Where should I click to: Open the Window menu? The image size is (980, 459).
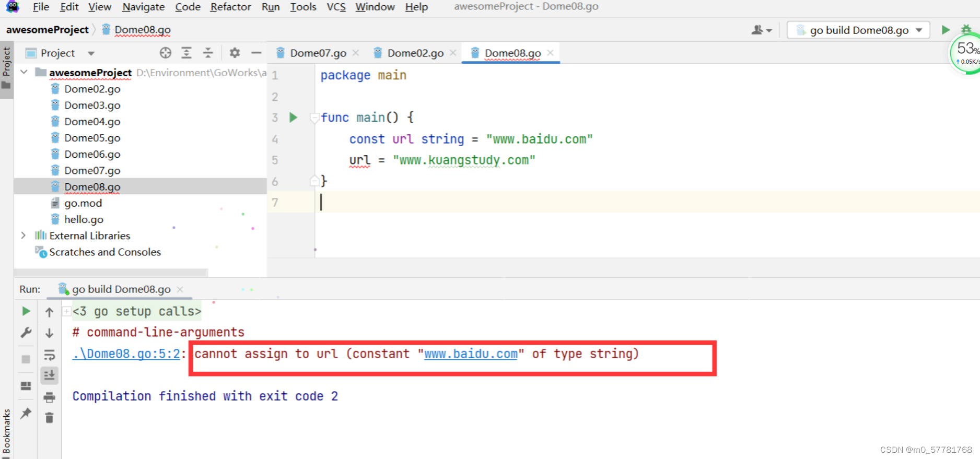[x=375, y=7]
